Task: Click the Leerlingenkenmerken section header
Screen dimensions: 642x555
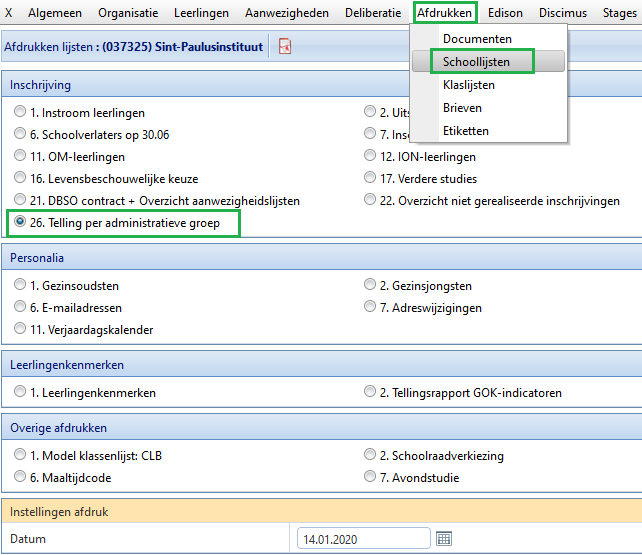Action: tap(321, 365)
